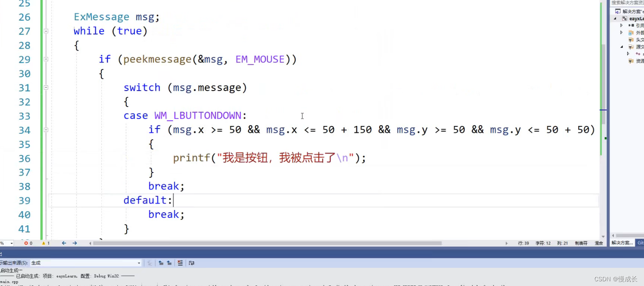
Task: Click the ExMessage type on line 26
Action: coord(101,17)
